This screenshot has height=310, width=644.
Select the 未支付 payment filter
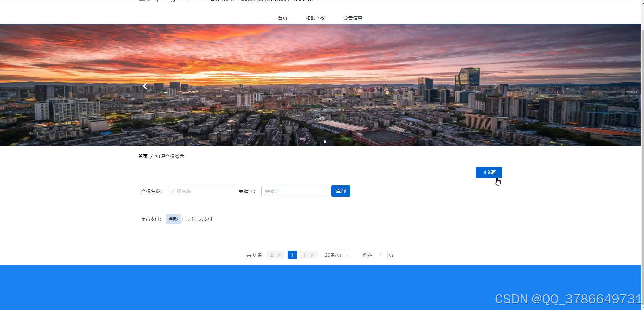(205, 219)
